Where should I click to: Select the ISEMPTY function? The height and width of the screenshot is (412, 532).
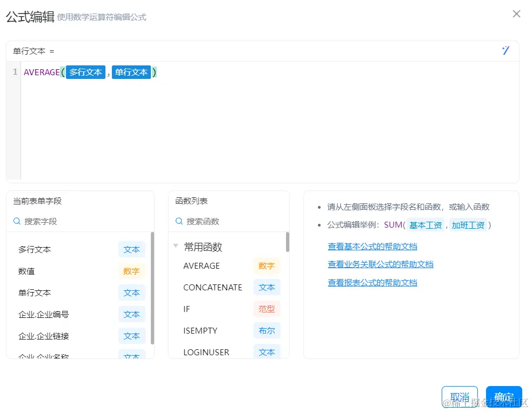[x=200, y=331]
